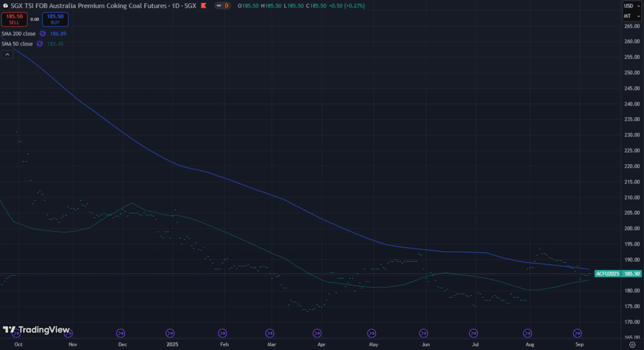644x350 pixels.
Task: Click the BUY 185.50 button
Action: pos(55,19)
